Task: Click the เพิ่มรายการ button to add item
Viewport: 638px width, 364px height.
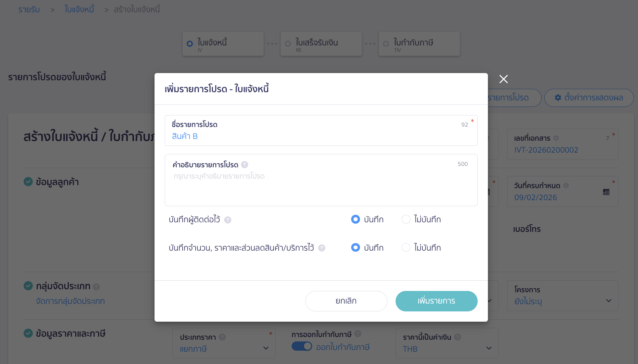Action: coord(436,301)
